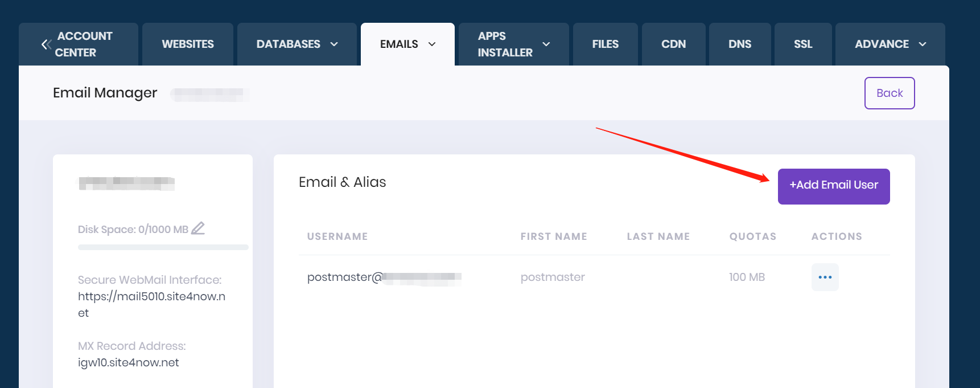
Task: Expand the Apps Installer dropdown chevron
Action: pos(546,44)
